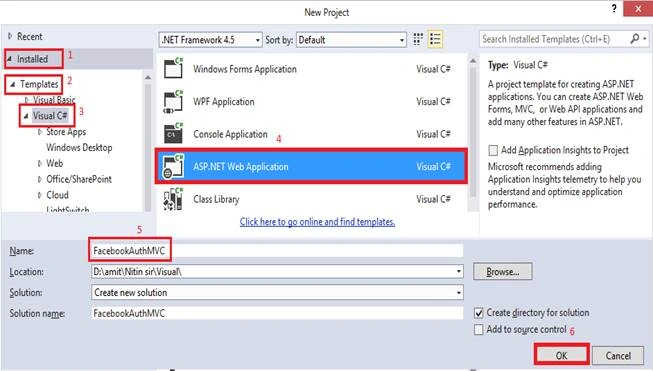Toggle Add Application Insights to Project checkbox
This screenshot has width=653, height=371.
(493, 150)
